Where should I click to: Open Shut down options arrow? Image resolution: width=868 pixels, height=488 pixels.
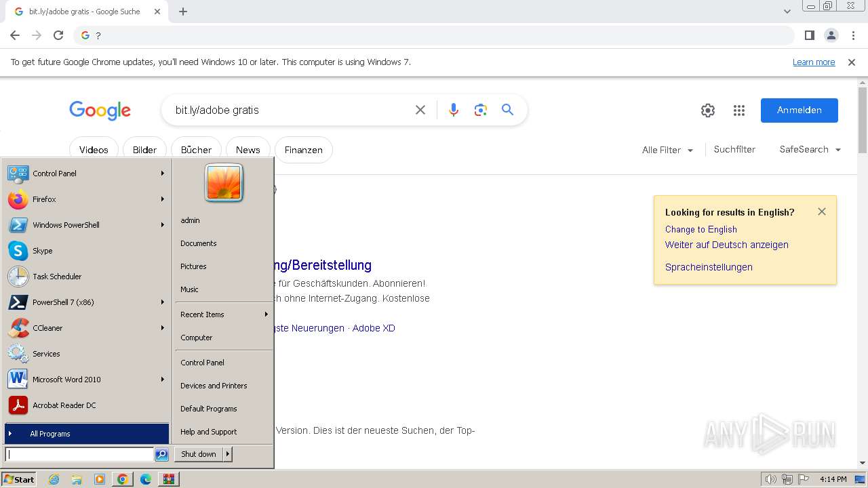tap(228, 454)
